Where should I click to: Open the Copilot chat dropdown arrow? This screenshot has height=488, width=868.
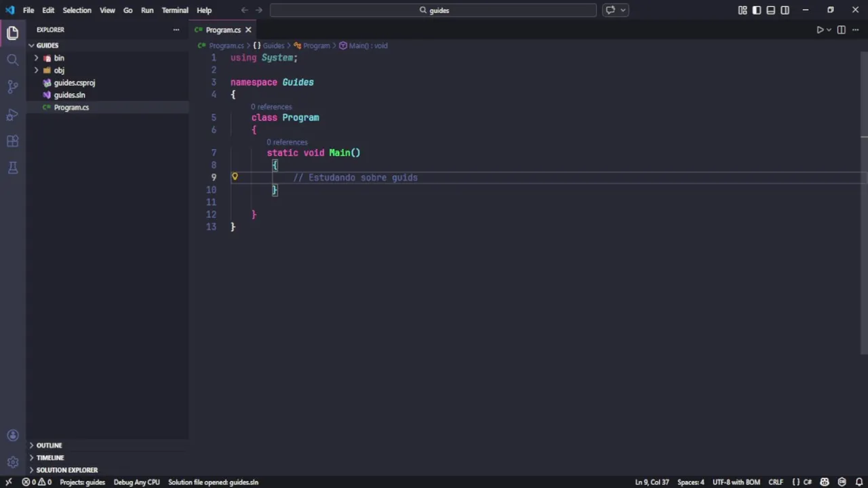(x=623, y=10)
